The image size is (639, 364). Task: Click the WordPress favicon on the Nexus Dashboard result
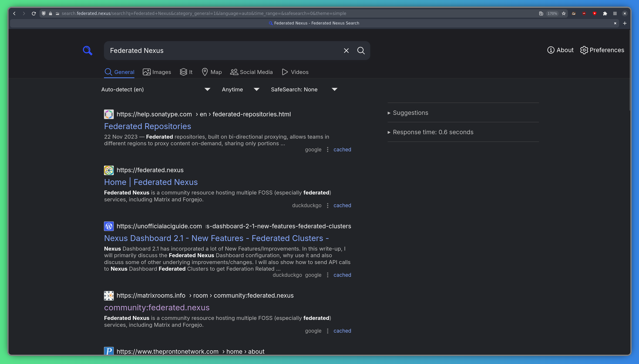109,226
